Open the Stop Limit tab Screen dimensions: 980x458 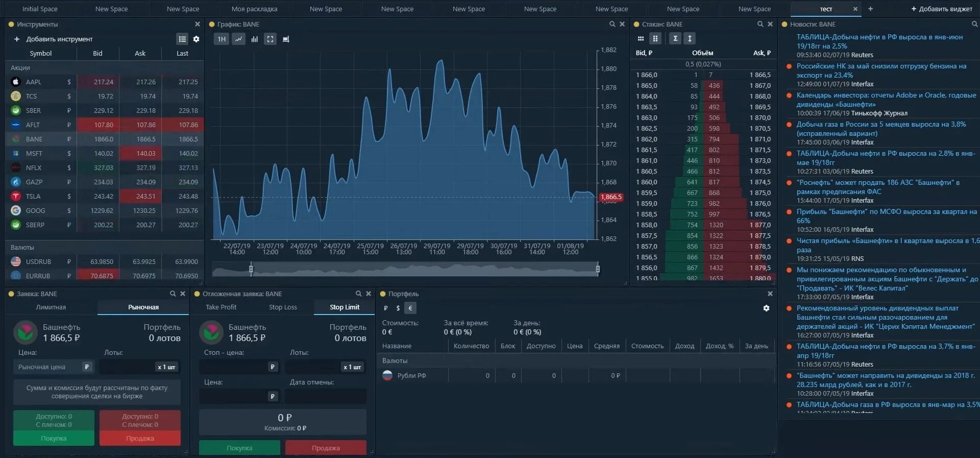click(x=345, y=307)
